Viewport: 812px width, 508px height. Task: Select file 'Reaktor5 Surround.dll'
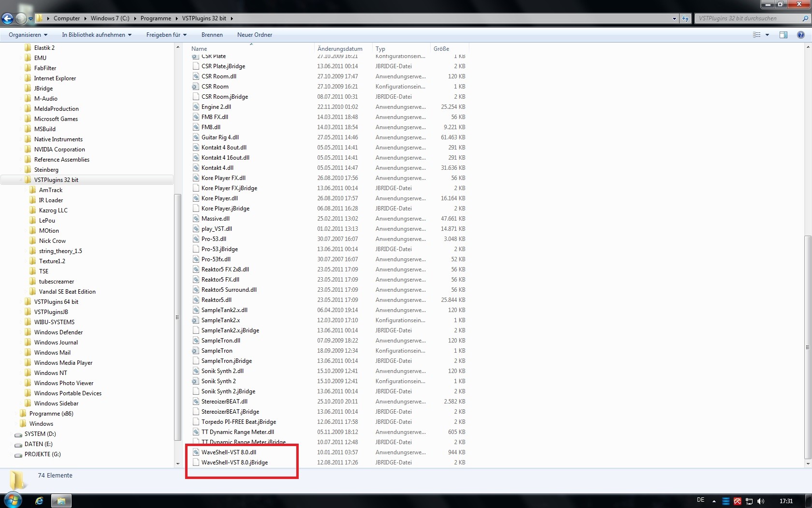[x=229, y=290]
